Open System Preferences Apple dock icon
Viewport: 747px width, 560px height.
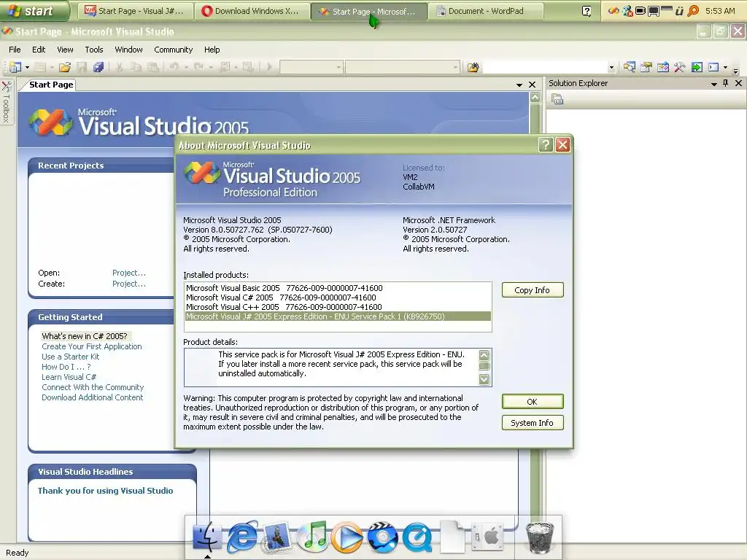[487, 537]
